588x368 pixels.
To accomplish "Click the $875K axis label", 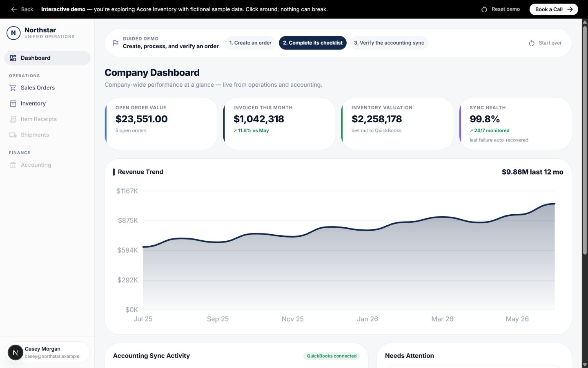I will coord(128,220).
